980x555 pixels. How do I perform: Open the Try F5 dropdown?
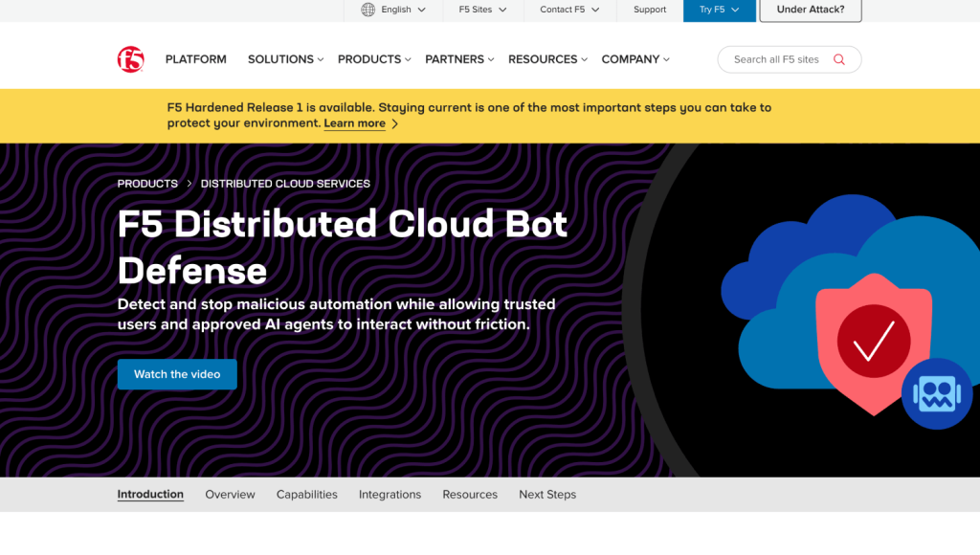[719, 10]
